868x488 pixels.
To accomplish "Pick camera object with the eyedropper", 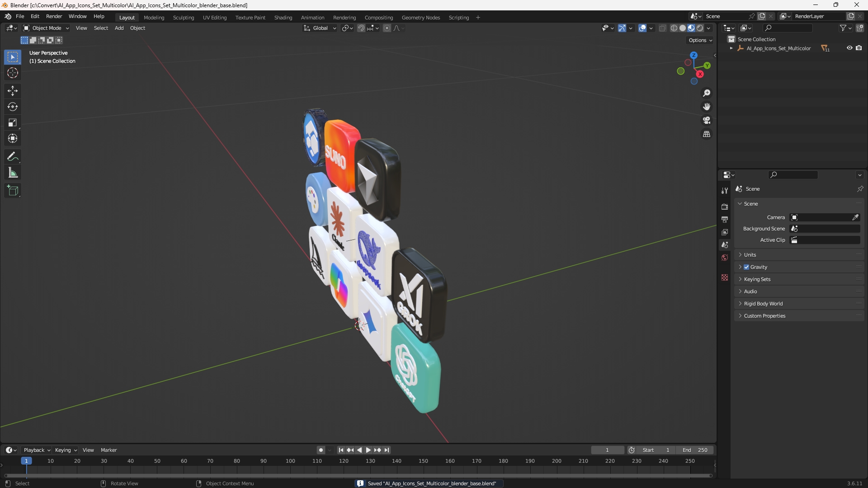I will coord(855,217).
